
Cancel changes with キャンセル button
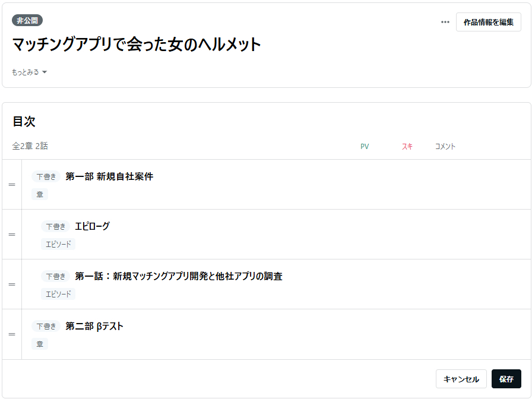tap(461, 379)
